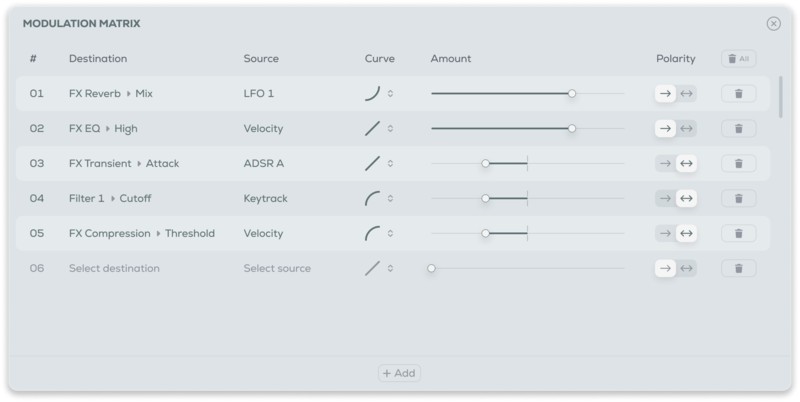800x402 pixels.
Task: Click the linear curve icon for ADSR A
Action: [x=372, y=164]
